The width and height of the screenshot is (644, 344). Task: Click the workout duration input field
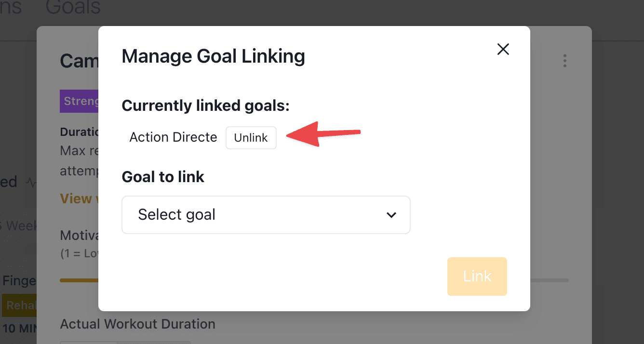coord(125,343)
